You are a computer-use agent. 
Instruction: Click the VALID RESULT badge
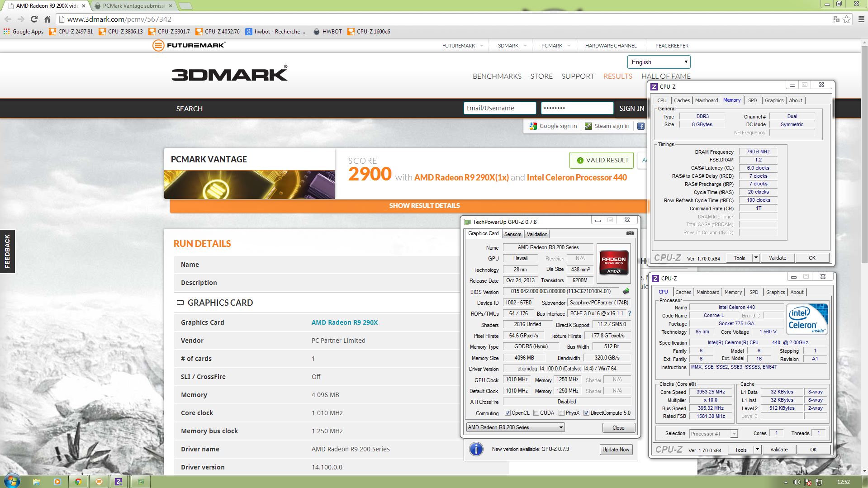coord(602,160)
